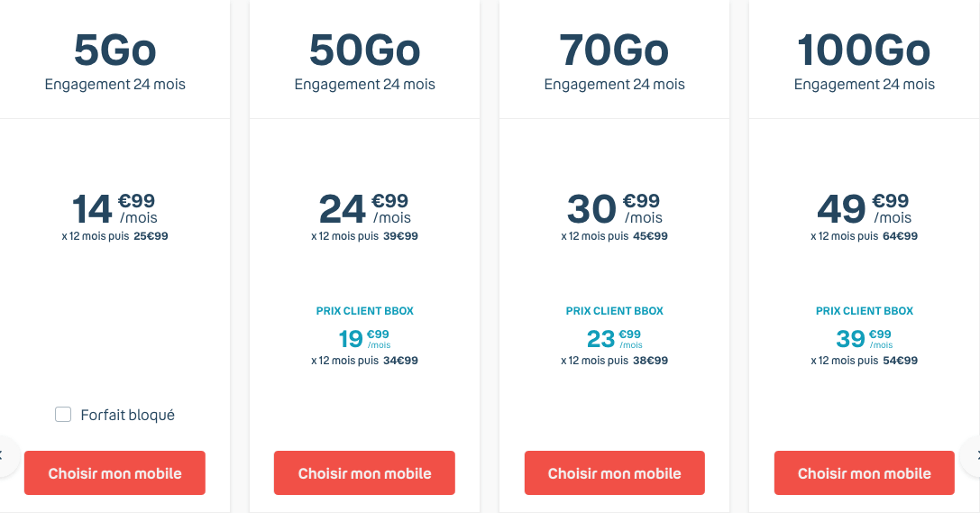Click PRIX CLIENT BBOX label under 50Go

[364, 311]
